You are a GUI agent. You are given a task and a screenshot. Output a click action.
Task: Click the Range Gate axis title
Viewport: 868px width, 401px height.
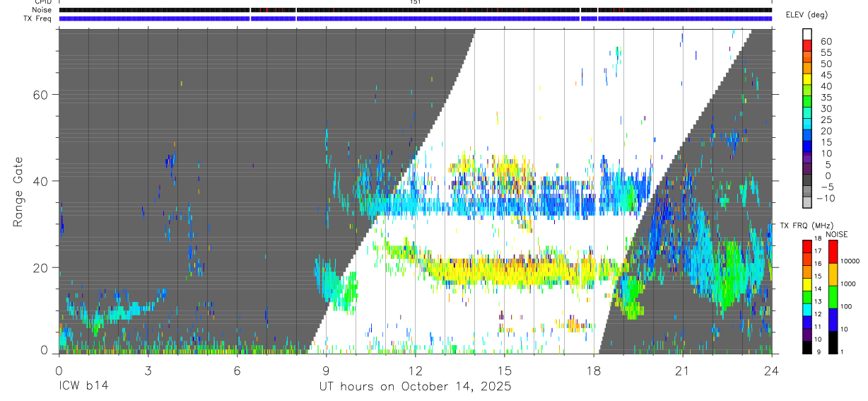tap(18, 192)
